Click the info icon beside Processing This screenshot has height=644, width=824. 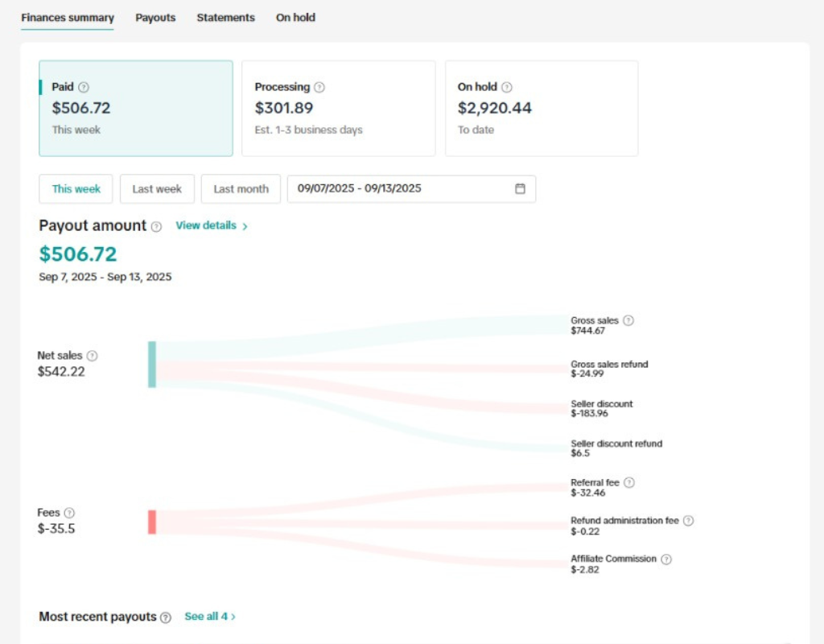tap(319, 88)
